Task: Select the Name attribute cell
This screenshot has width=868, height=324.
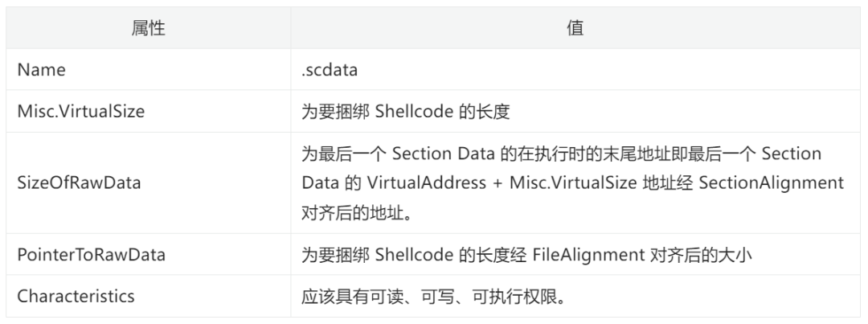Action: pyautogui.click(x=149, y=70)
